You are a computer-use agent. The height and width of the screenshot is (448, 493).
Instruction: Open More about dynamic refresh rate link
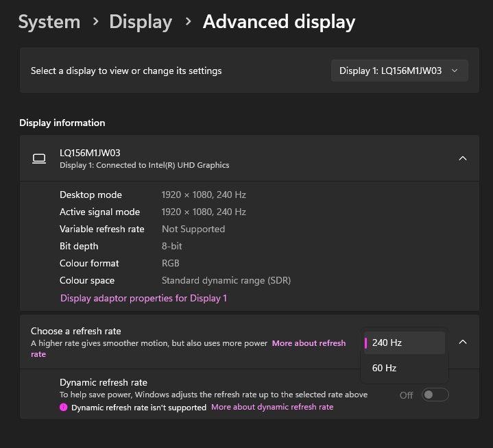point(272,407)
